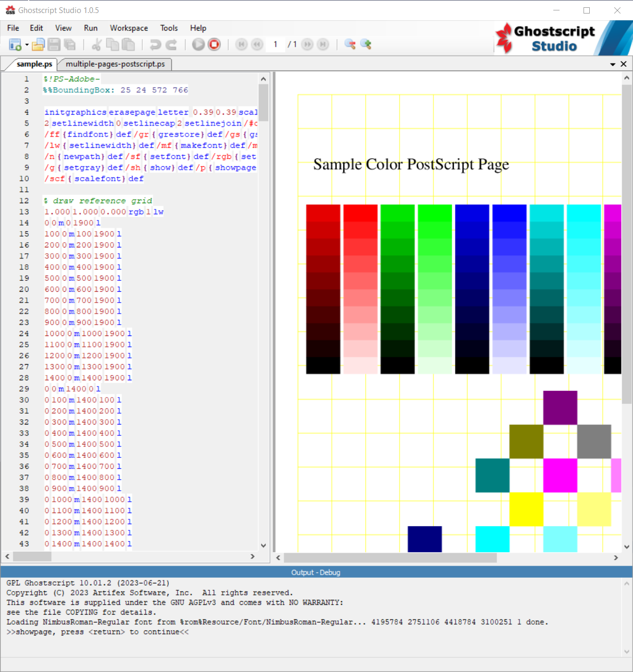Close the active document tab
The width and height of the screenshot is (633, 672).
(623, 64)
